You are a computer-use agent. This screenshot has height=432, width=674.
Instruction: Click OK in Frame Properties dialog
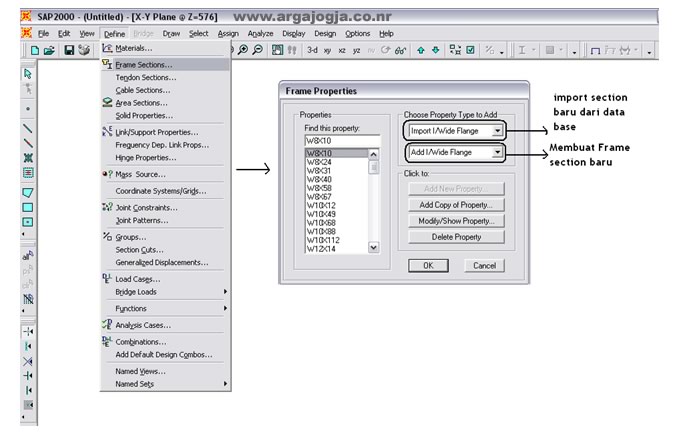tap(428, 266)
